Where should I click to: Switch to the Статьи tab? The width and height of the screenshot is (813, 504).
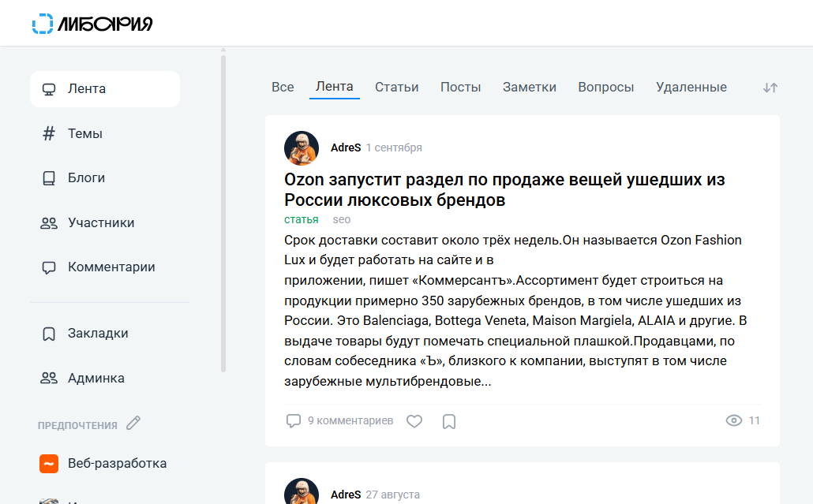coord(397,87)
